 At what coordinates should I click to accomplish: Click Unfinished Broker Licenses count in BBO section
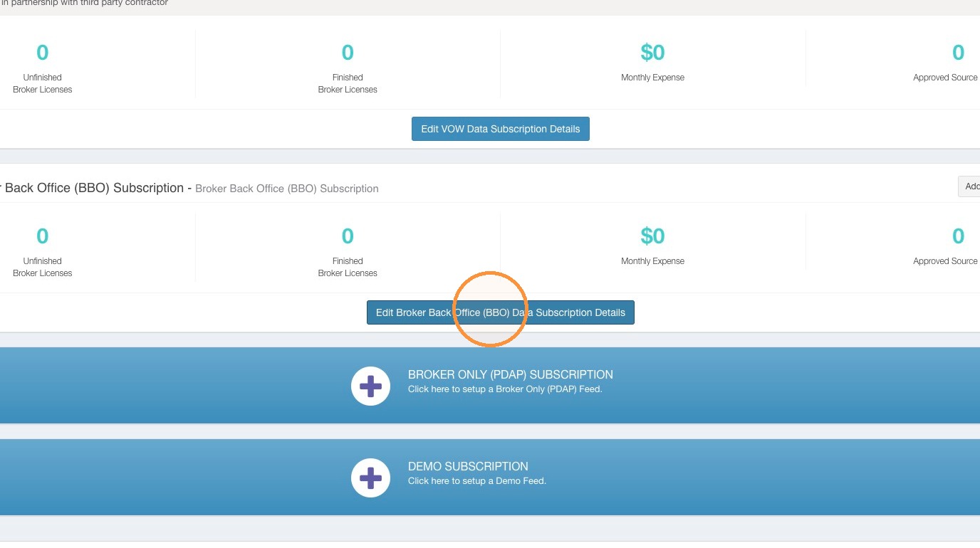(43, 236)
